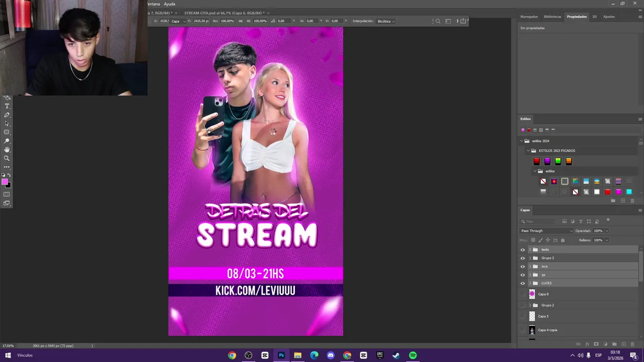Create a new layer in Capas
The image size is (644, 362).
click(x=624, y=344)
